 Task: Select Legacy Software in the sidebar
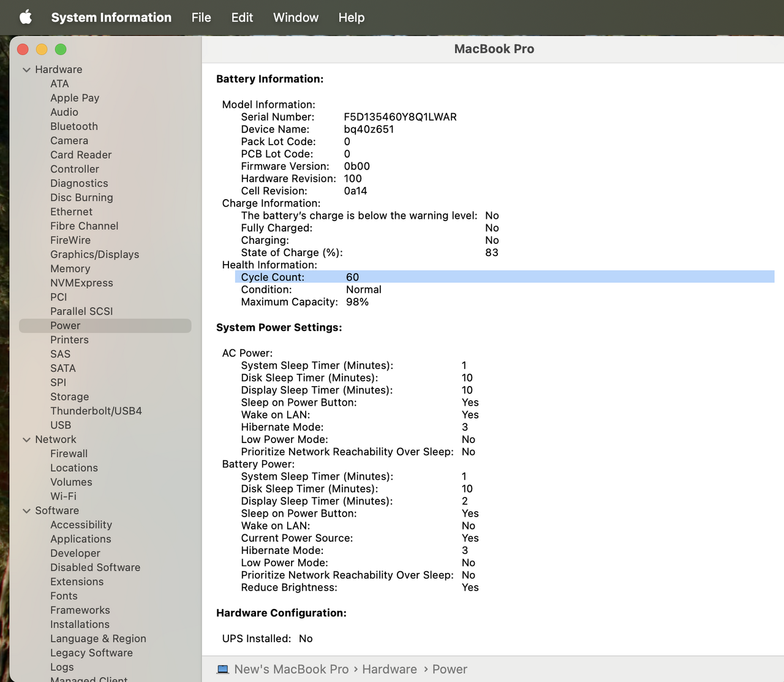(91, 653)
